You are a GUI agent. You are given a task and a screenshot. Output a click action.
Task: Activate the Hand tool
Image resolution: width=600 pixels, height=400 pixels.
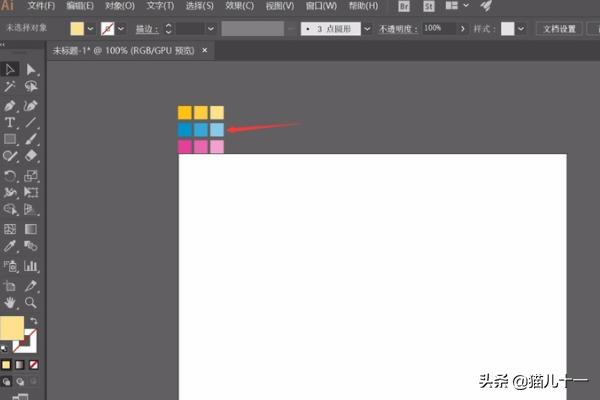(x=10, y=302)
